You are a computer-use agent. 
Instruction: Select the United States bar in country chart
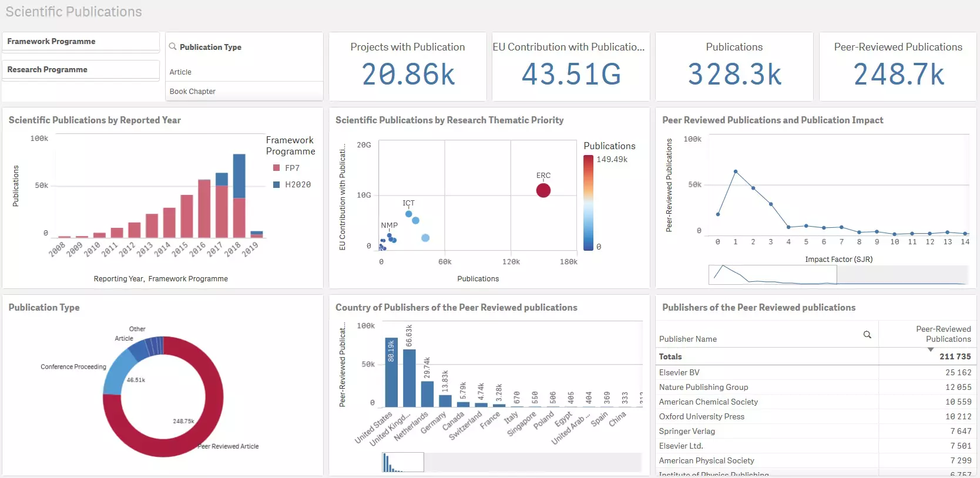[391, 372]
